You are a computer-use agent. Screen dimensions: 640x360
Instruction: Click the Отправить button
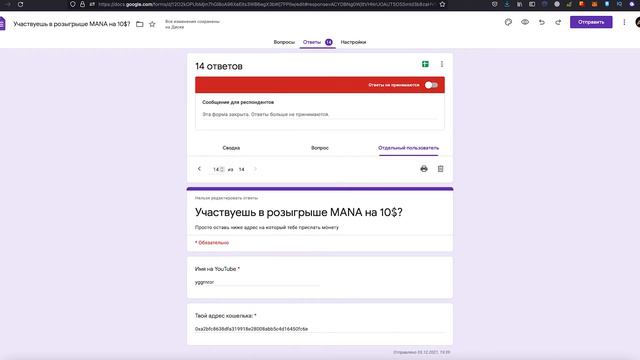pos(591,22)
